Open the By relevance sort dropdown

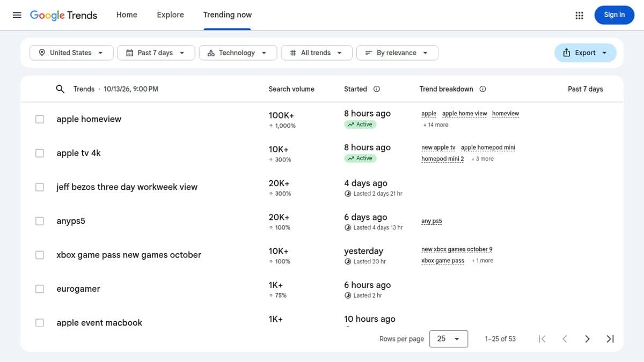point(397,53)
